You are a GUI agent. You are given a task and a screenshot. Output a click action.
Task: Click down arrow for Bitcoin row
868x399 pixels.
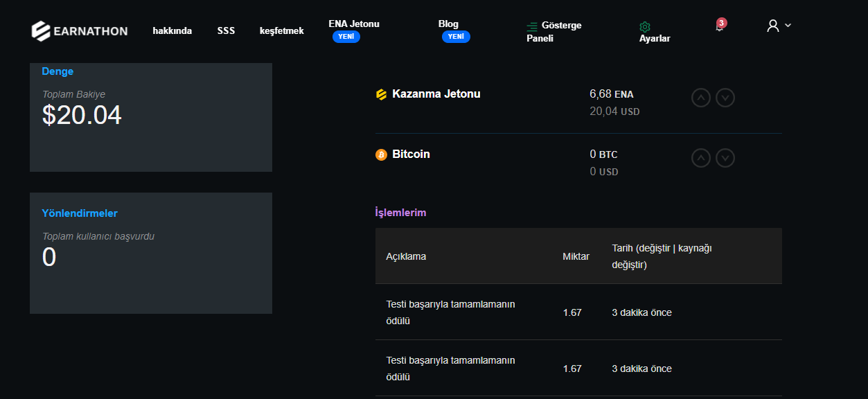pyautogui.click(x=725, y=158)
